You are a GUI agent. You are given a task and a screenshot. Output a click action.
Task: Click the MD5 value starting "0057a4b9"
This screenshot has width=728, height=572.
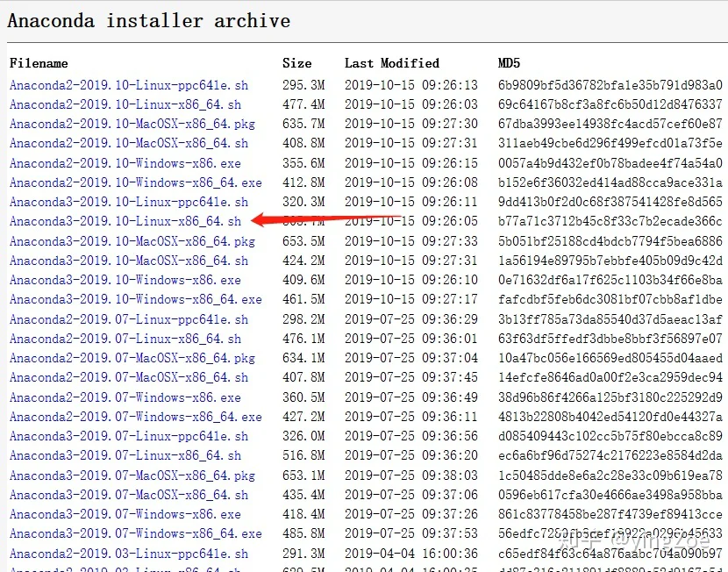click(610, 163)
